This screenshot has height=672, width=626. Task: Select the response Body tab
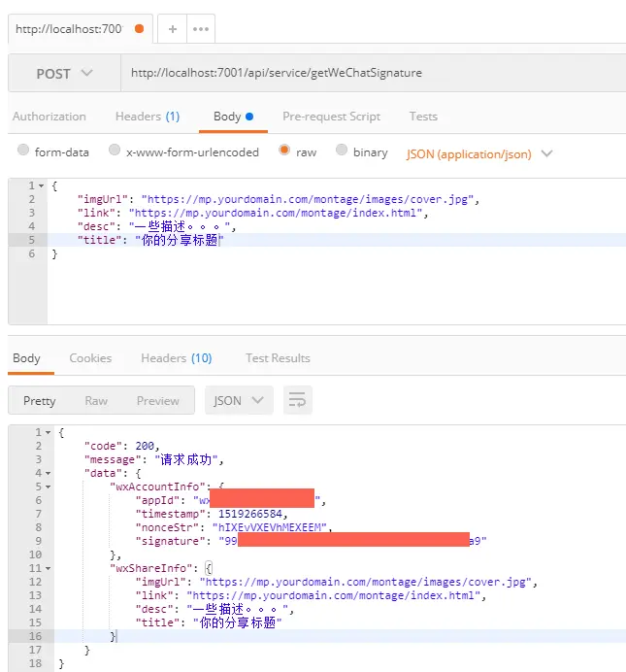26,358
